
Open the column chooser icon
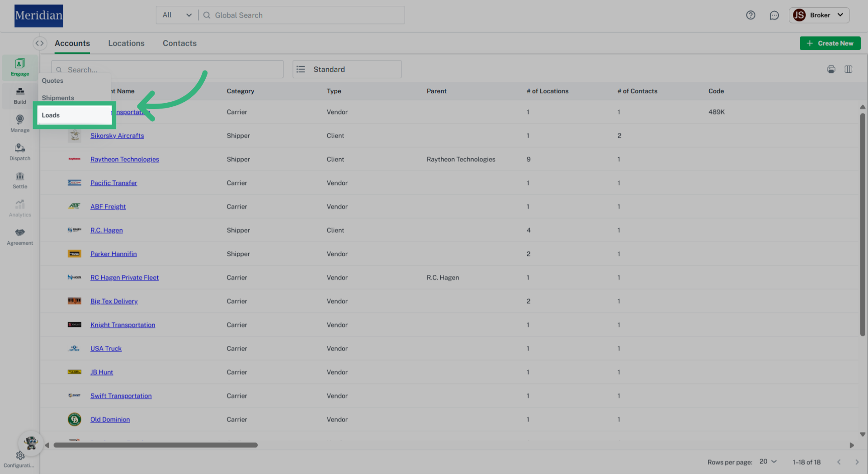(x=848, y=69)
